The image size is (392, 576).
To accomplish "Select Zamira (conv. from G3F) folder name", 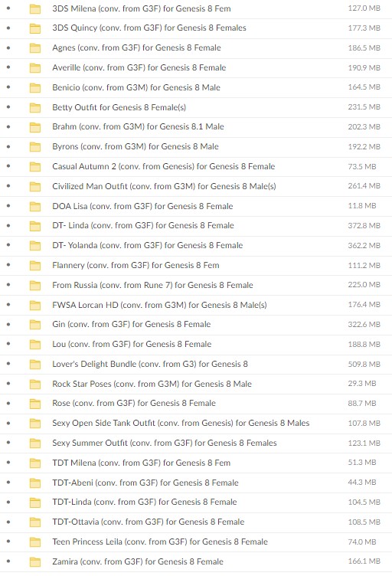I will point(138,561).
